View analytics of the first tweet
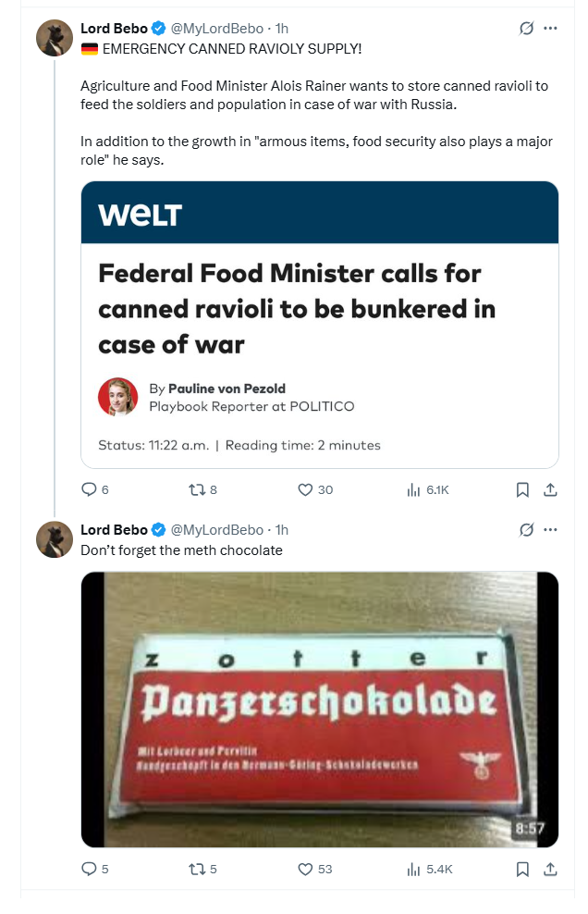The image size is (588, 914). (x=414, y=489)
